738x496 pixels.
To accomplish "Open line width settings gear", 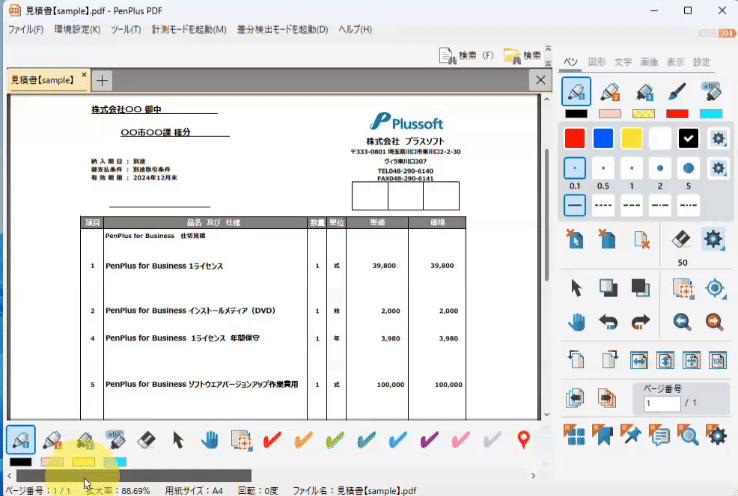I will click(718, 168).
